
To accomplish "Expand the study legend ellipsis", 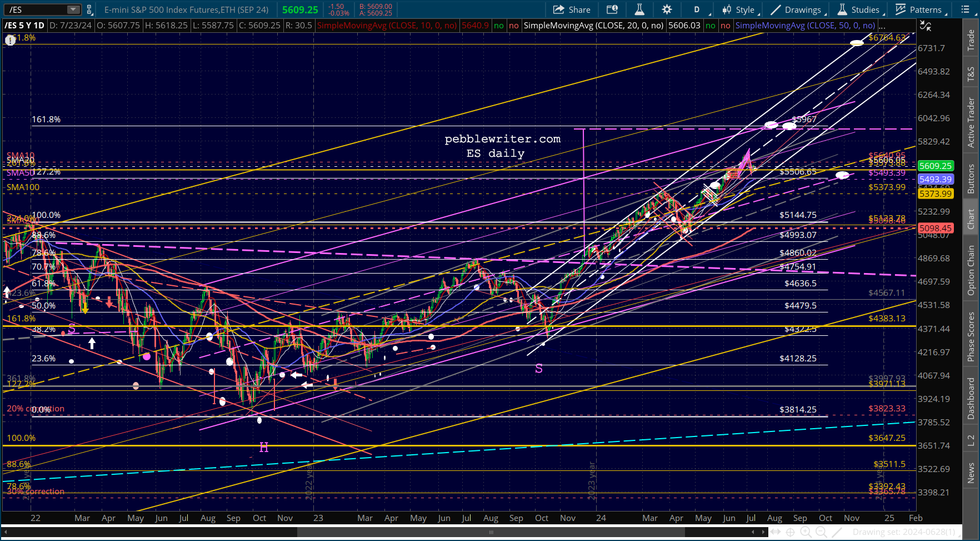I will (x=883, y=26).
